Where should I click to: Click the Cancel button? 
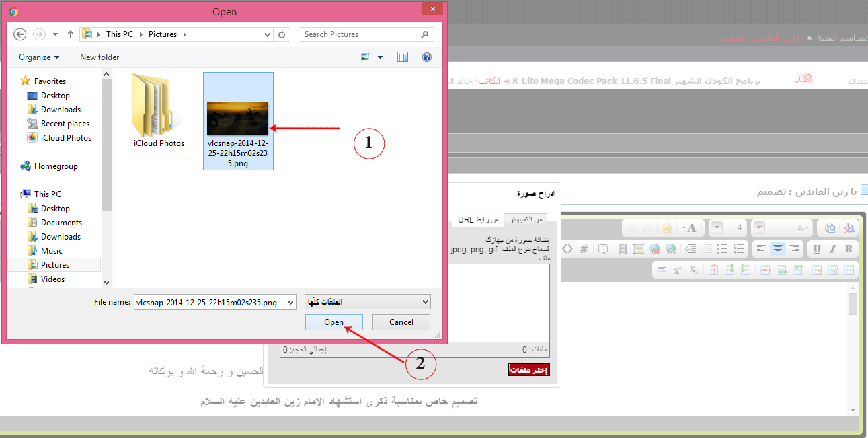click(401, 322)
